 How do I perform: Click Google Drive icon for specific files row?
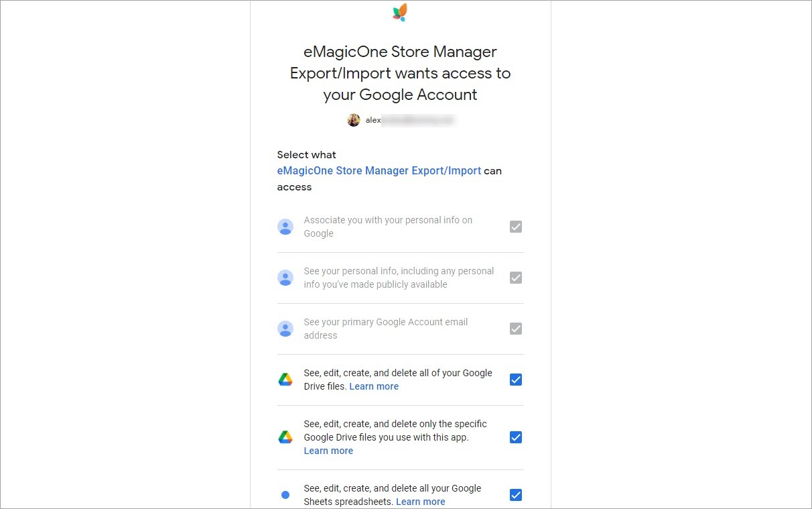coord(285,437)
